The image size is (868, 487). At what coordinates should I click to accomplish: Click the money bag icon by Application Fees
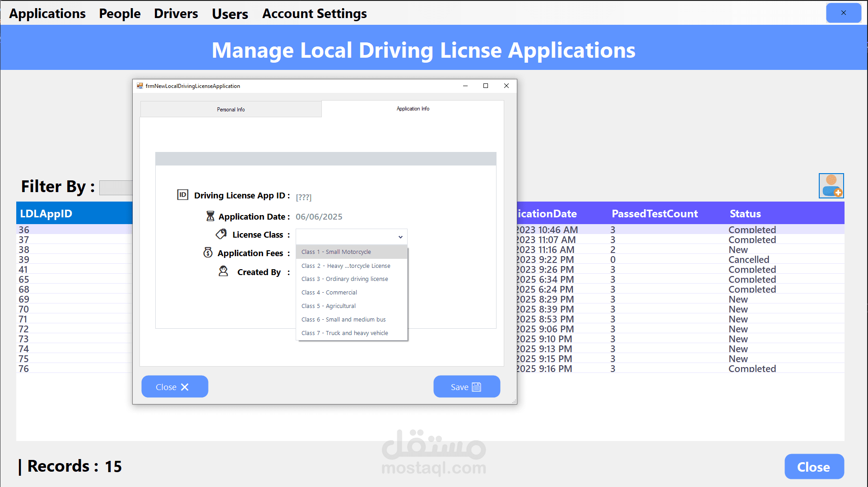(x=208, y=253)
